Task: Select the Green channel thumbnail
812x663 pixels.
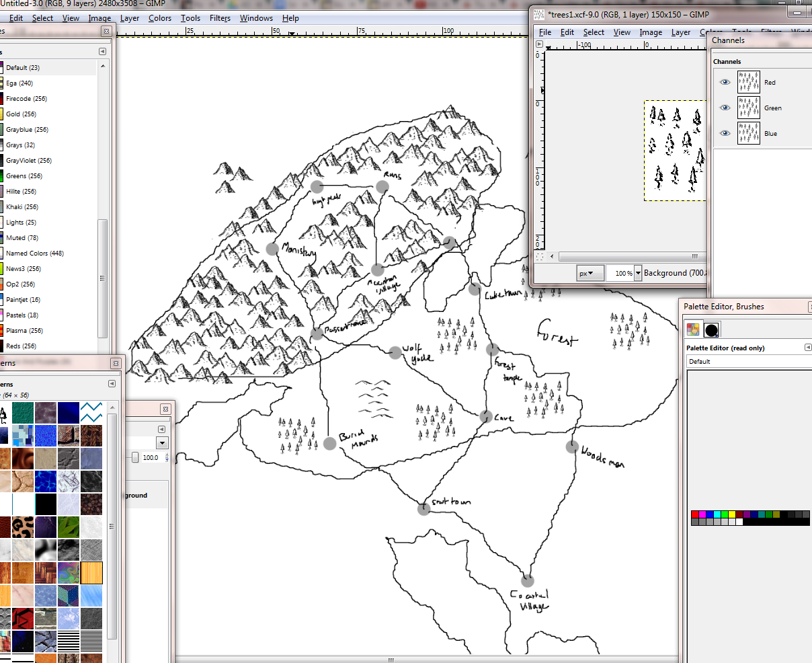Action: pos(748,108)
